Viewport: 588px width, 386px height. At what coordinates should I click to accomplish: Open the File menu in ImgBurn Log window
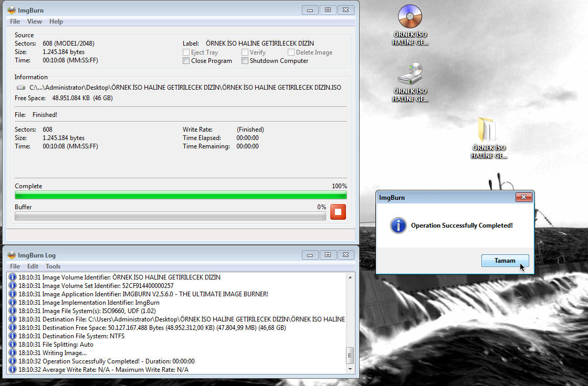(15, 266)
